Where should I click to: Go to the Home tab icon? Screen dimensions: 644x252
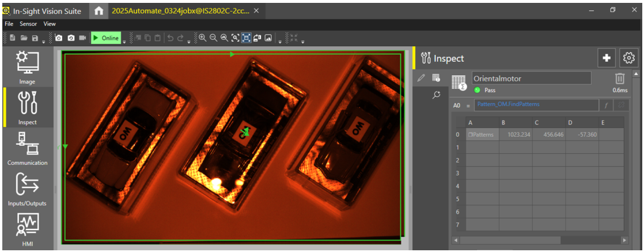pyautogui.click(x=99, y=11)
